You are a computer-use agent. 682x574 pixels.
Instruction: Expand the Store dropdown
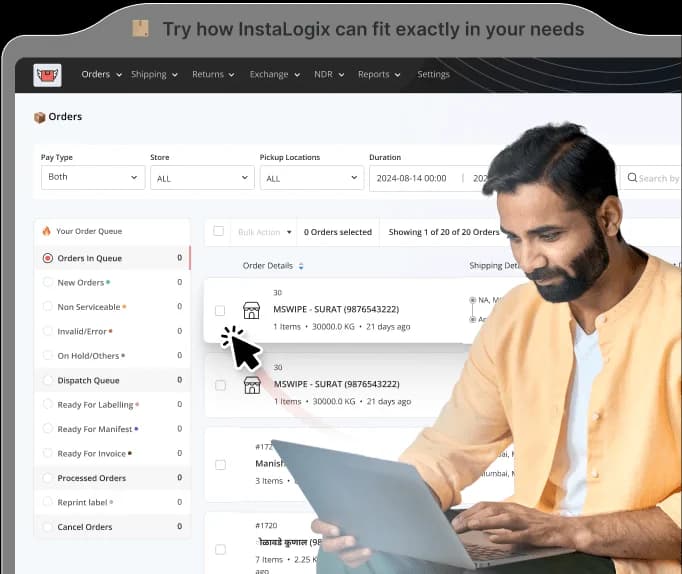point(202,177)
